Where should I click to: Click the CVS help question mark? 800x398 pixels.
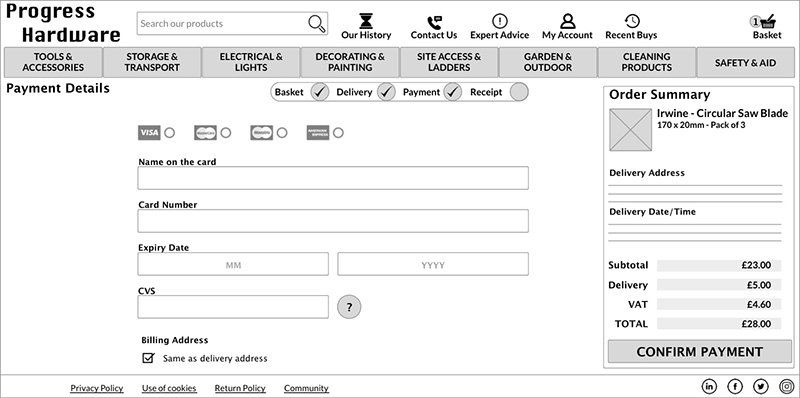[349, 307]
